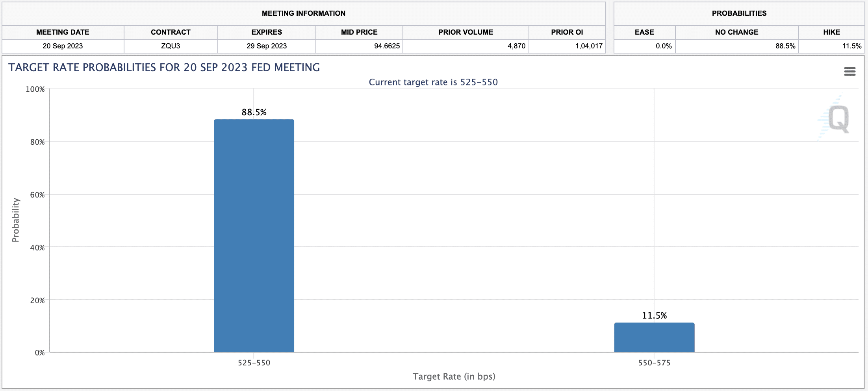Select the 88.5% no change table cell
Viewport: 868px width, 391px height.
tap(736, 46)
